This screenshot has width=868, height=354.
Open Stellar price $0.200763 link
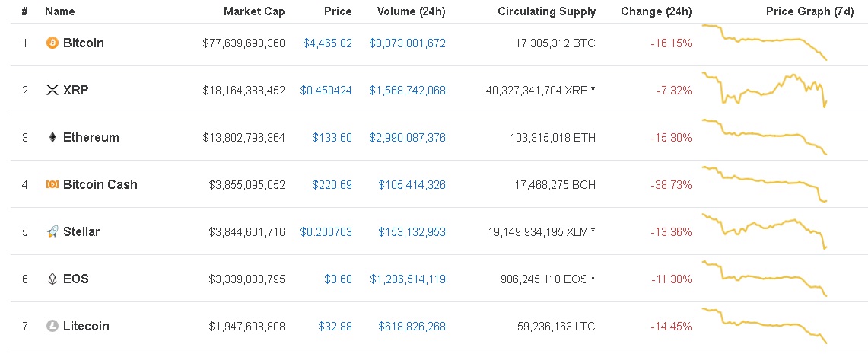click(326, 232)
